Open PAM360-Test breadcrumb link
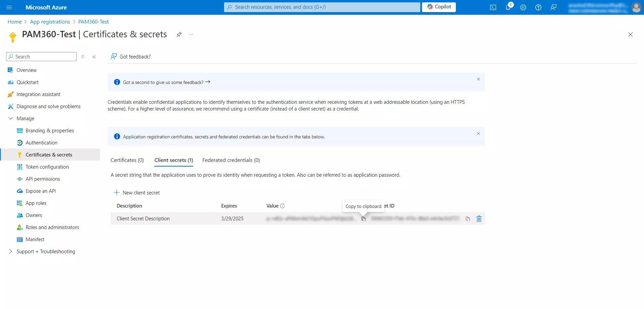644x309 pixels. click(94, 22)
